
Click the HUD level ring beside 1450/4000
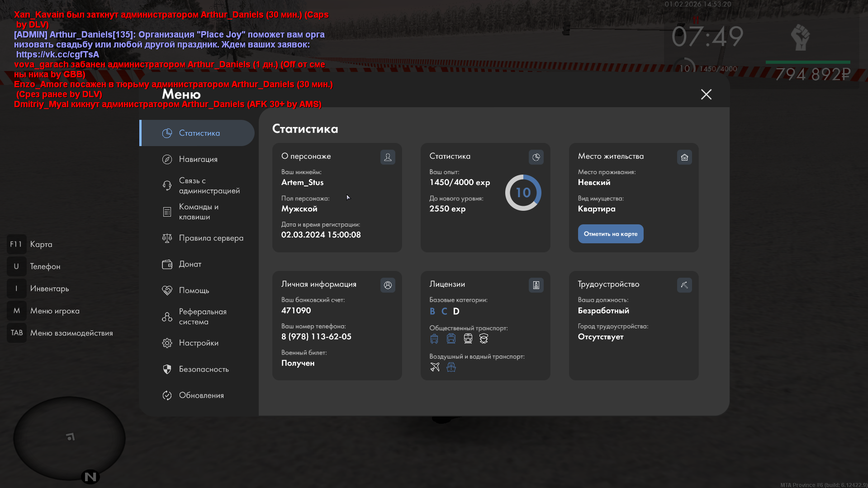(x=685, y=68)
